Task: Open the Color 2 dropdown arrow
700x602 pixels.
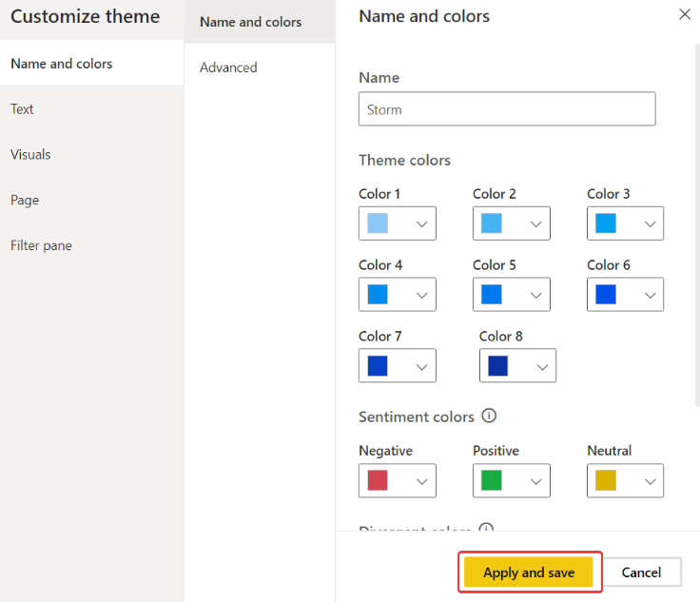Action: pos(535,223)
